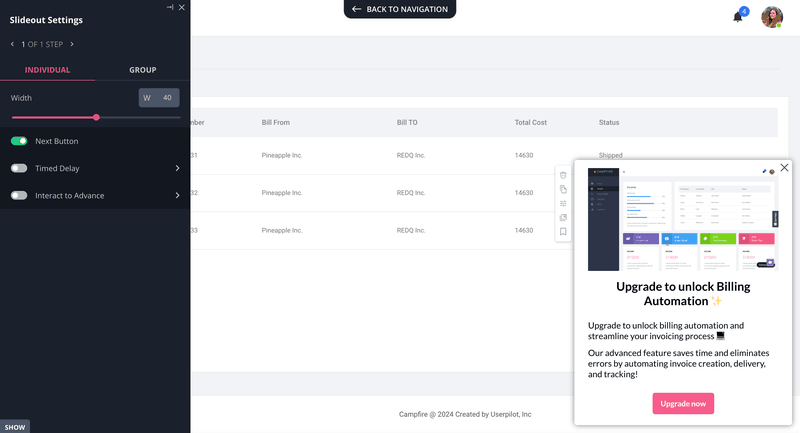Image resolution: width=800 pixels, height=433 pixels.
Task: Switch to the Individual tab
Action: pyautogui.click(x=47, y=70)
